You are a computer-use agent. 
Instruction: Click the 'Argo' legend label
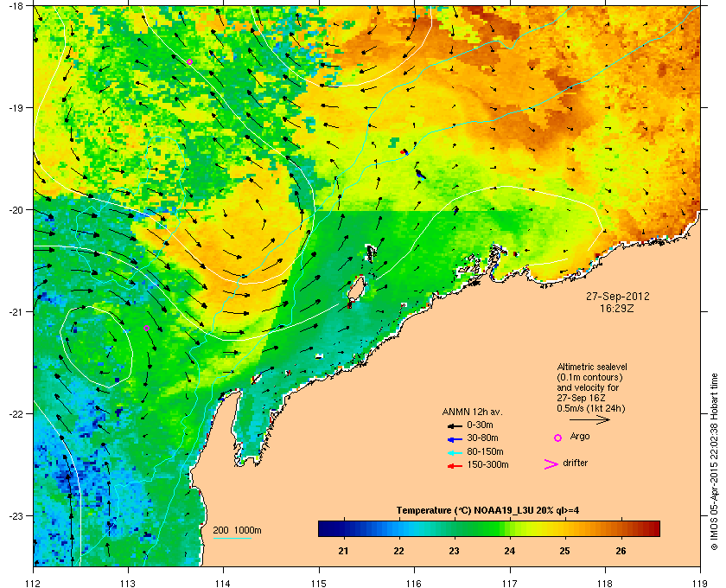[580, 437]
